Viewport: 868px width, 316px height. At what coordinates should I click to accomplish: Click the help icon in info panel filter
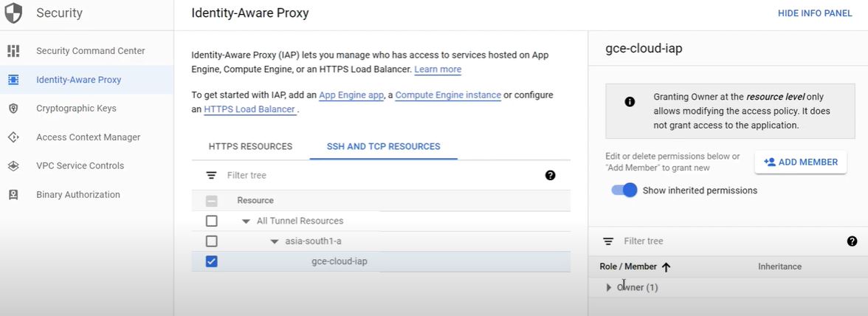[852, 241]
